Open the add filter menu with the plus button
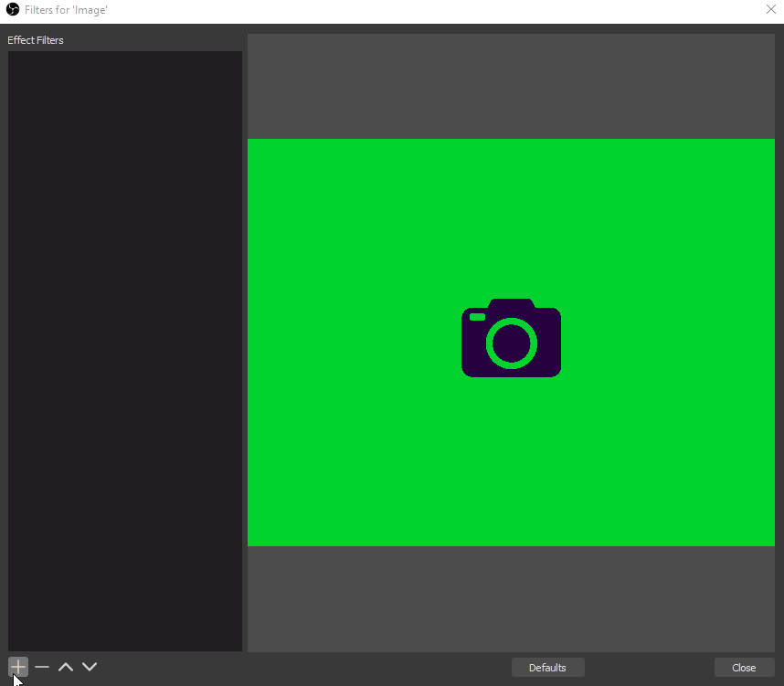 coord(16,667)
